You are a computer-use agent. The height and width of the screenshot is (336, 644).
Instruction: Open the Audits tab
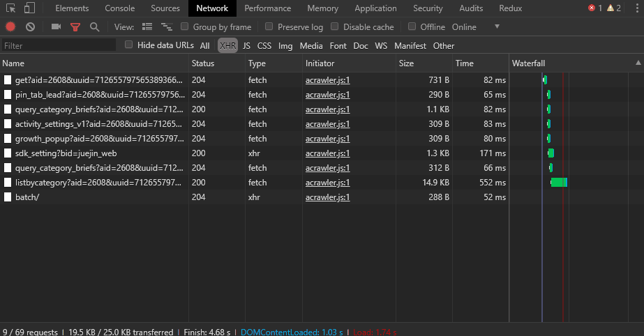(471, 8)
